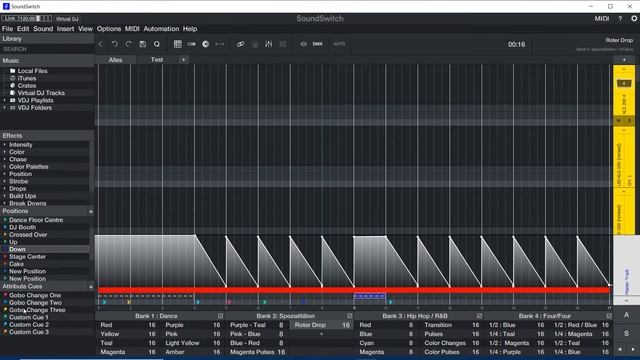This screenshot has height=360, width=640.
Task: Expand the Build Ups group
Action: coord(4,196)
